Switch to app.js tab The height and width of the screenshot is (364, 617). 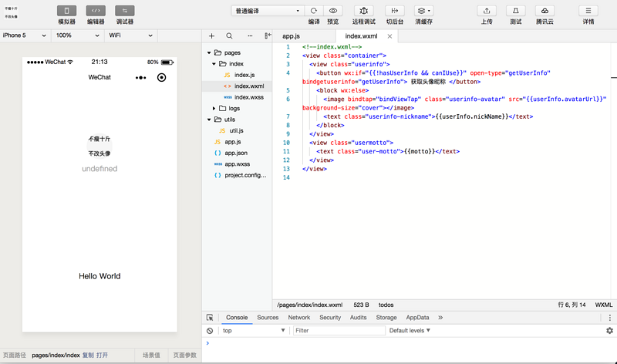pos(292,36)
